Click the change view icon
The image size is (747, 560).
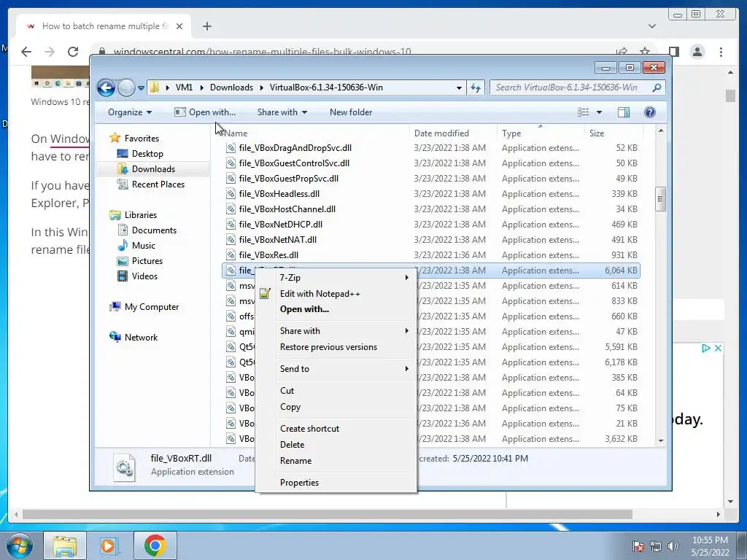point(583,112)
